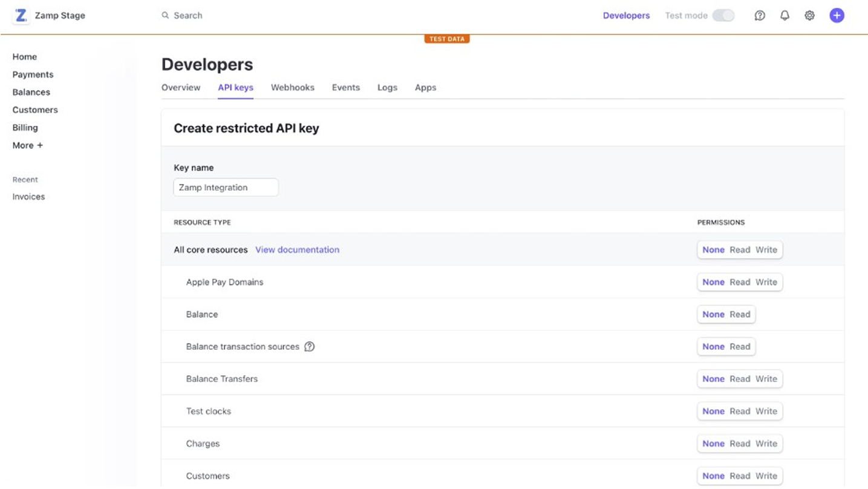Click help icon beside Balance transaction sources
The image size is (868, 489).
(x=309, y=347)
